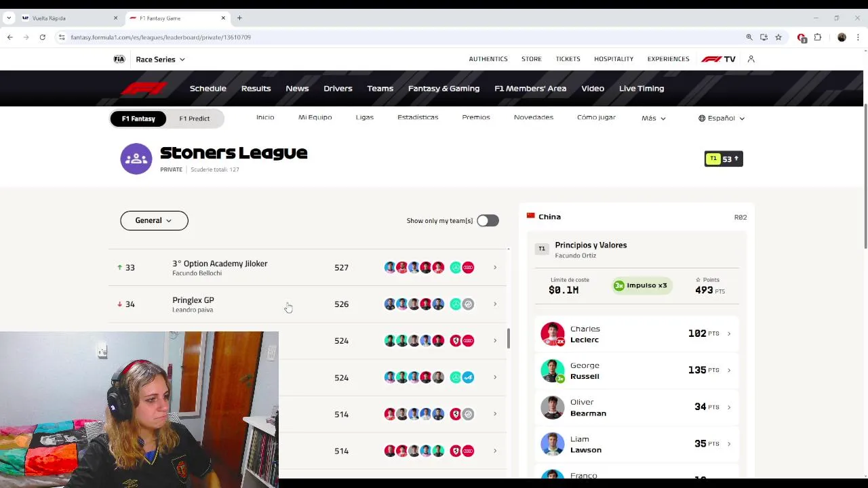The width and height of the screenshot is (868, 488).
Task: Open Drivers in main navigation
Action: pyautogui.click(x=338, y=89)
